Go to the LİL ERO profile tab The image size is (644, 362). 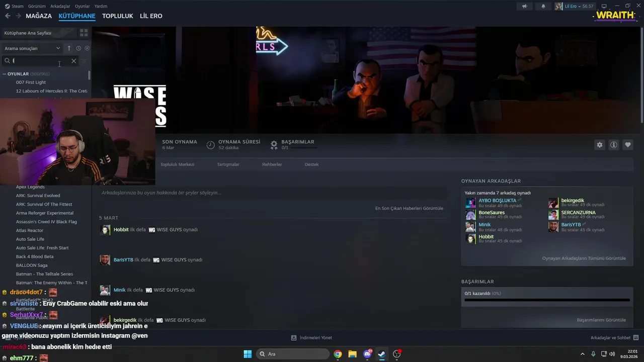[x=151, y=16]
